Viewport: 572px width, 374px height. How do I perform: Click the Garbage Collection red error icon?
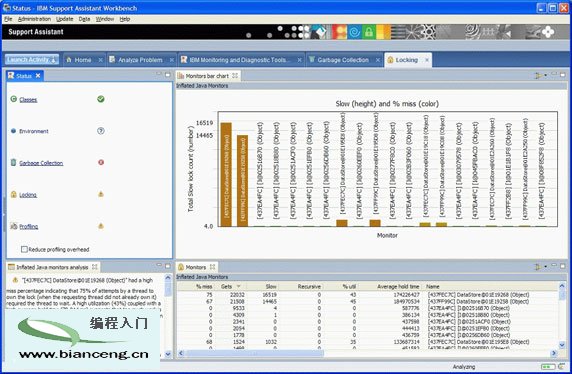[x=101, y=162]
